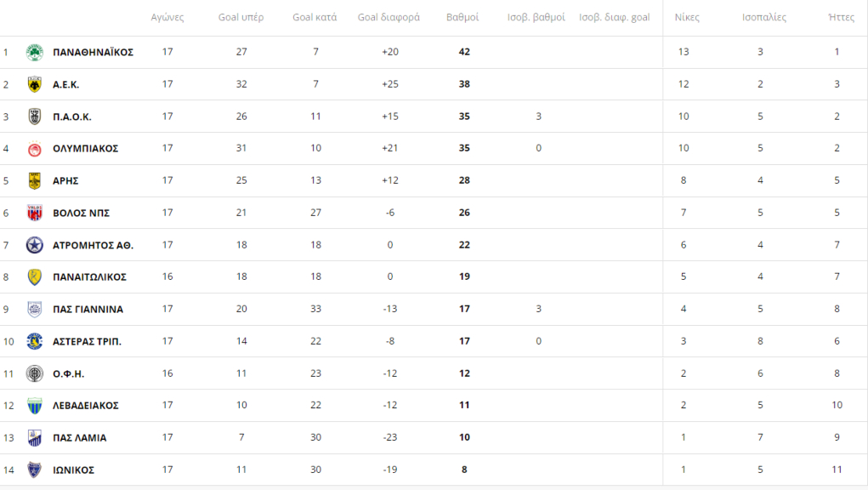Click the Ιωνικός team crest
Image resolution: width=868 pixels, height=490 pixels.
34,470
